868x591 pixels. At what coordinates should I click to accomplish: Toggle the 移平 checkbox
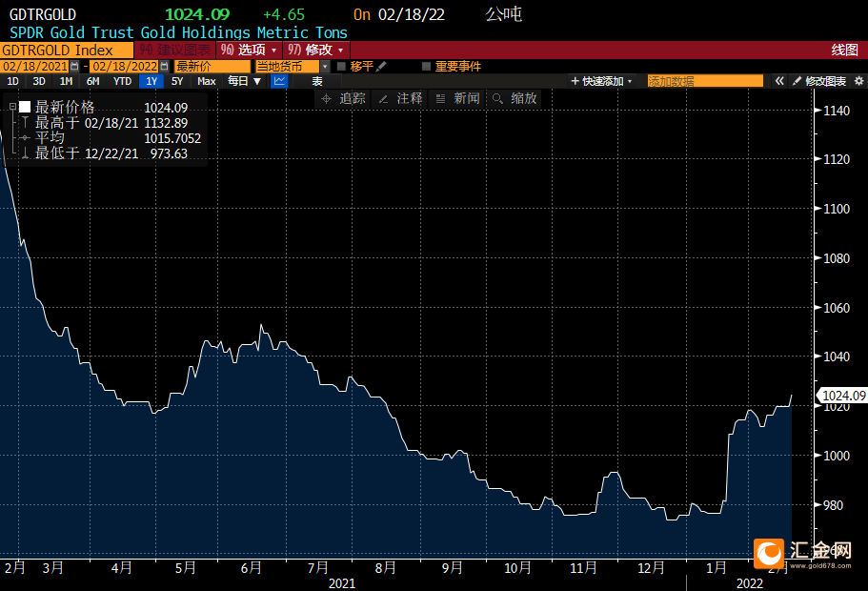(x=341, y=67)
